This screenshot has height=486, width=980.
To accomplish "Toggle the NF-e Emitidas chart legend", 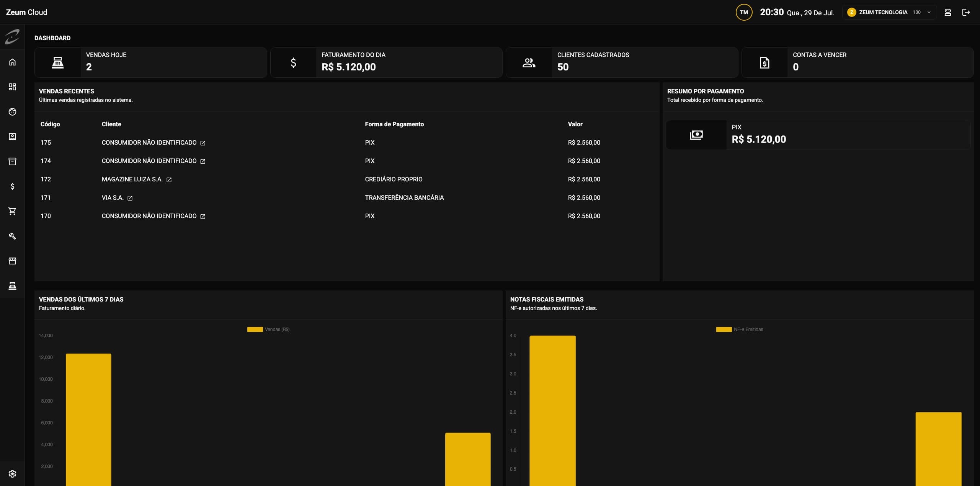I will tap(740, 329).
